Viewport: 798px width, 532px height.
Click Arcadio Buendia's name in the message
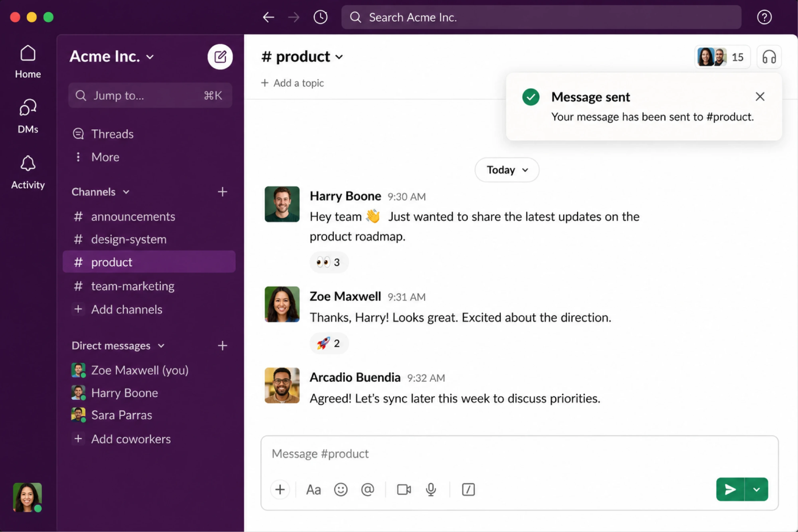355,377
